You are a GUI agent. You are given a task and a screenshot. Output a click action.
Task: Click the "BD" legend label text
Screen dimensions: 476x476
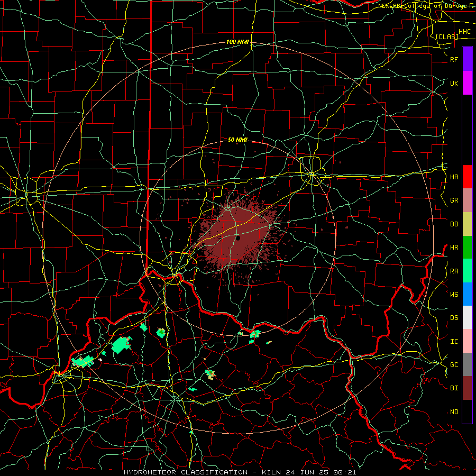point(454,224)
